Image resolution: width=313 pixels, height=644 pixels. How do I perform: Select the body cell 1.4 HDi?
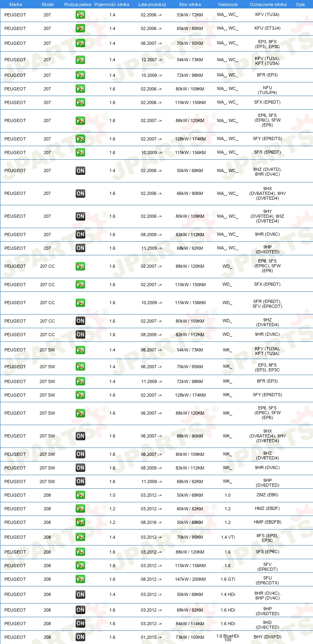pyautogui.click(x=228, y=594)
